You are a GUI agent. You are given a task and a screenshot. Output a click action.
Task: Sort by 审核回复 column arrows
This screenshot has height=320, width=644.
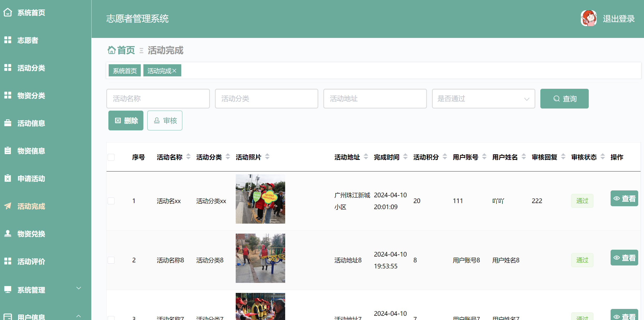(x=563, y=157)
